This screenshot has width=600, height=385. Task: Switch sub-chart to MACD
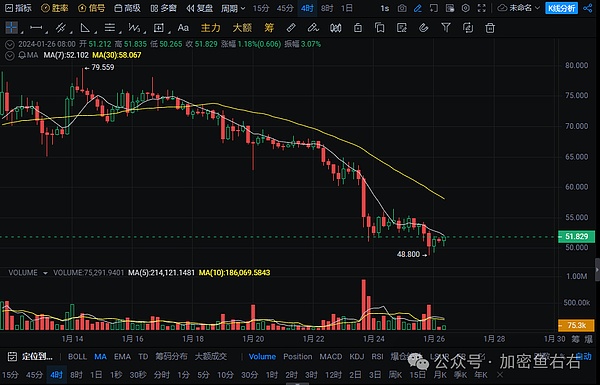[331, 357]
